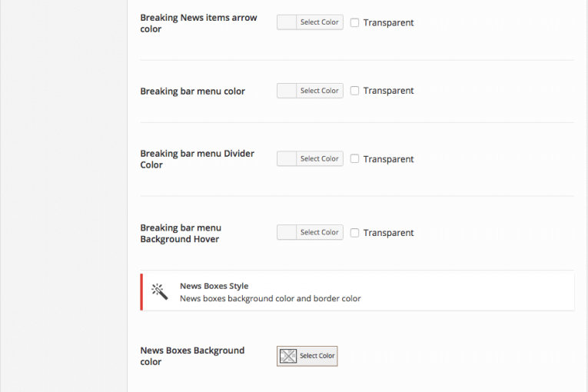Click the Breaking bar menu color label

coord(192,91)
